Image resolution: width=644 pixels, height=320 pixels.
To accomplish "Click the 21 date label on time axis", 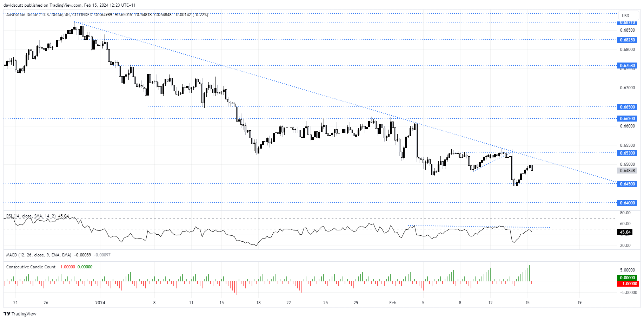I will pos(15,303).
